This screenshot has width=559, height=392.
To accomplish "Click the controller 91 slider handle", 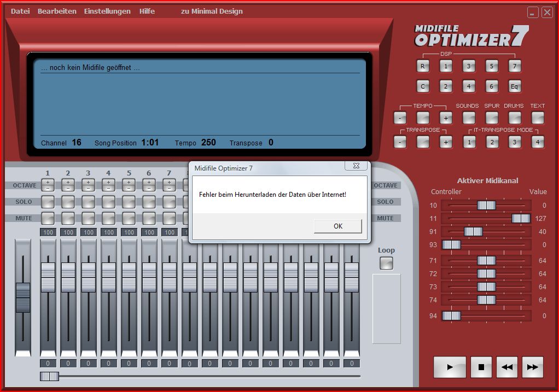I will 473,232.
